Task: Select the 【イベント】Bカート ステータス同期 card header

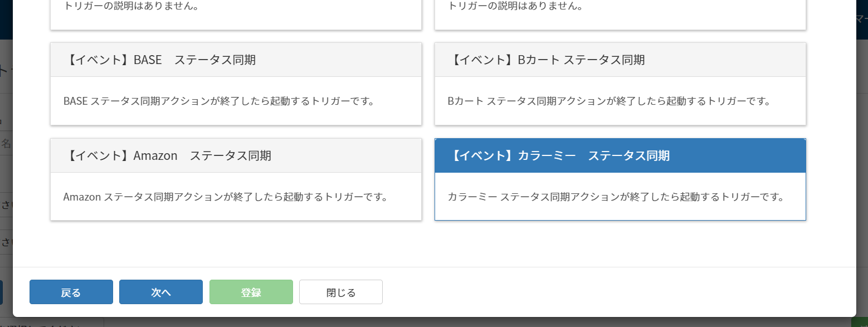Action: [x=620, y=60]
